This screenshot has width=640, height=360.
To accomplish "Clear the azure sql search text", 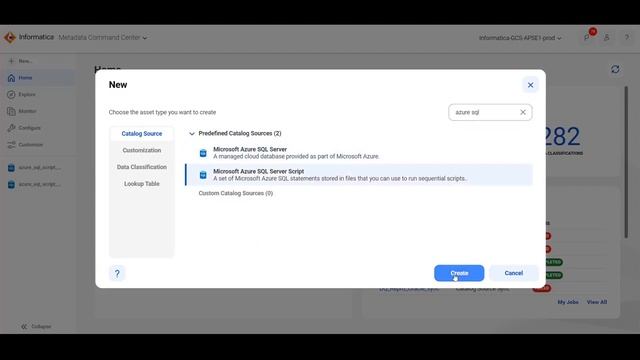I will pyautogui.click(x=523, y=112).
